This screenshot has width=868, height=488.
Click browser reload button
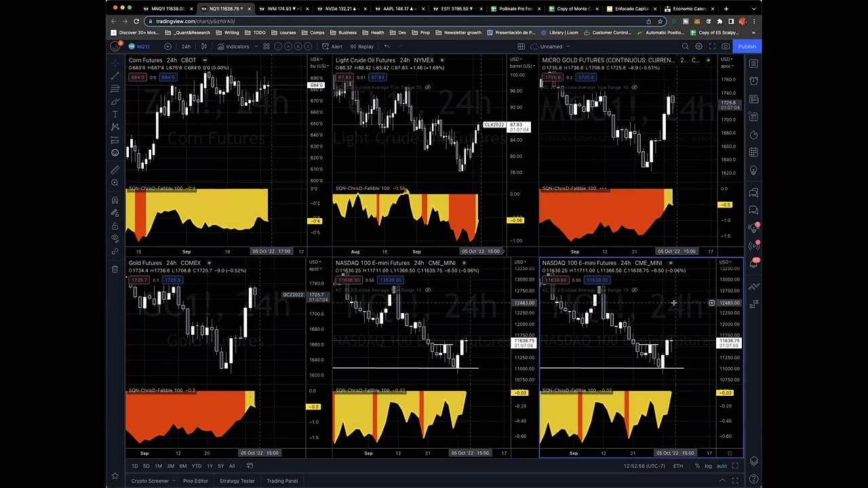(136, 22)
